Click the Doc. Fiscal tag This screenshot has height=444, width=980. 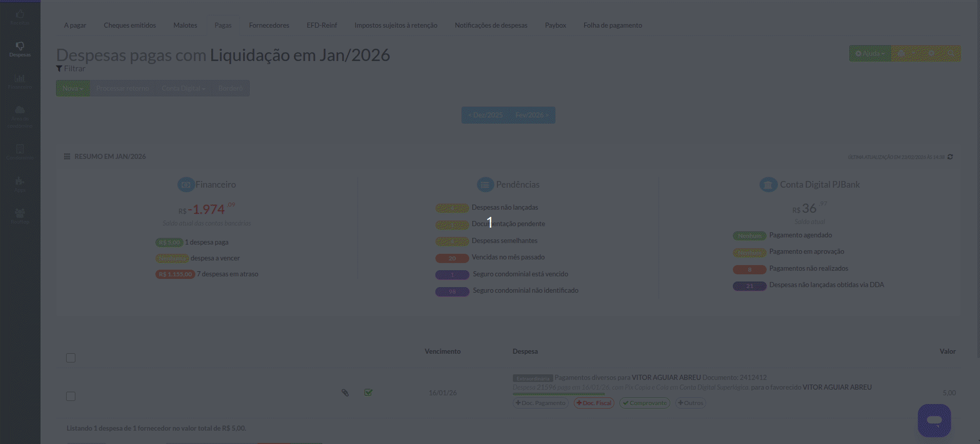[x=594, y=403]
